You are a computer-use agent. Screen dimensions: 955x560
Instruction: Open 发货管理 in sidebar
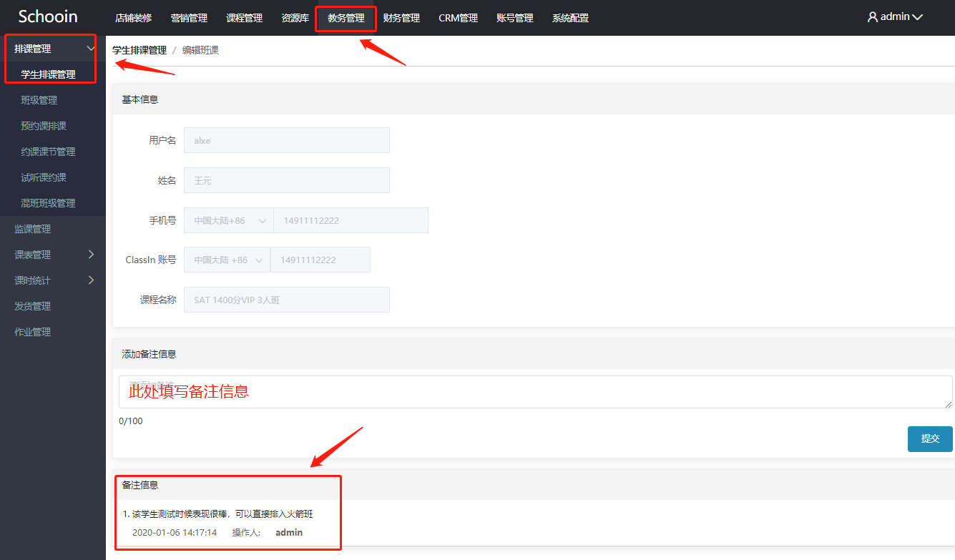coord(33,306)
